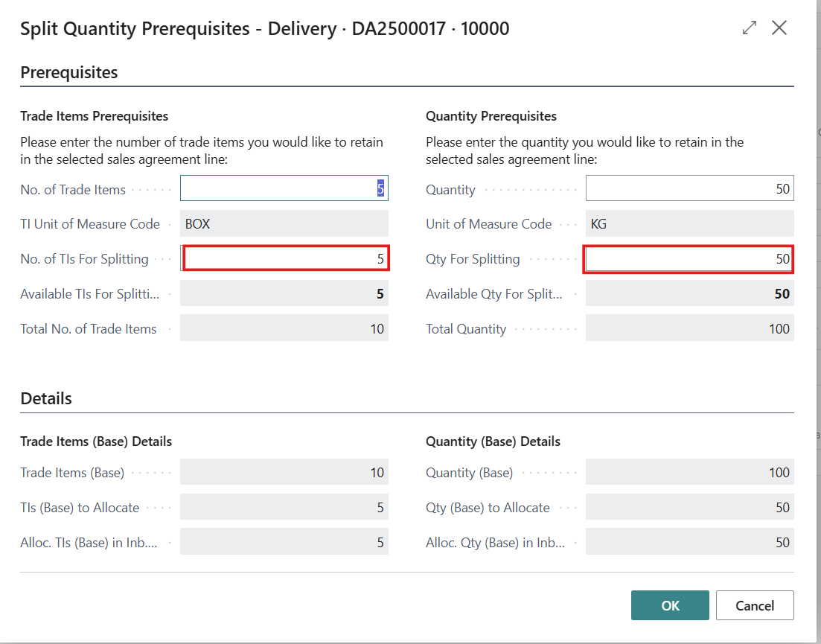
Task: Click the Available Qty For Splitting value
Action: [689, 294]
